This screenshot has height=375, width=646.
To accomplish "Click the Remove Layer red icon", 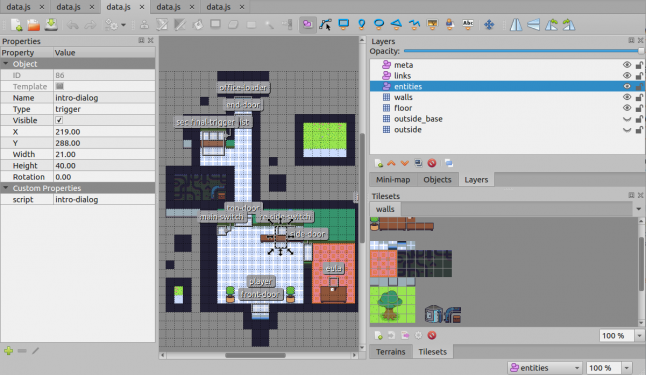I will point(431,163).
